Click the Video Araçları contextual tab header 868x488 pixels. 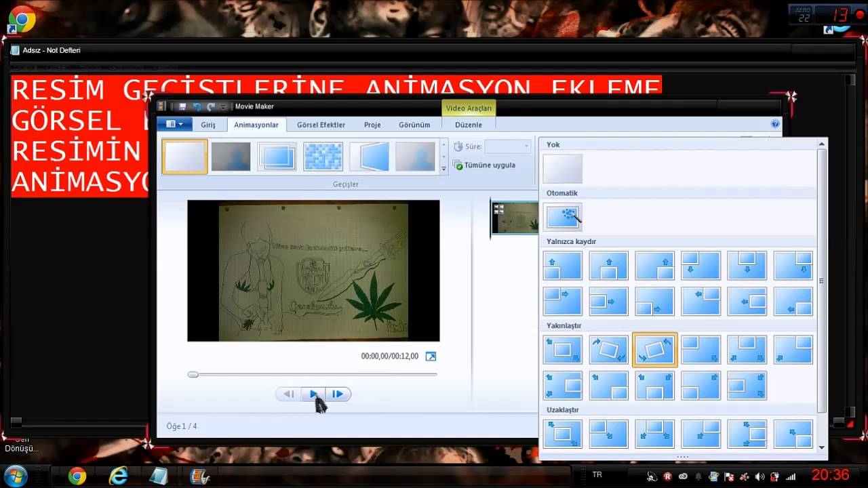click(469, 108)
